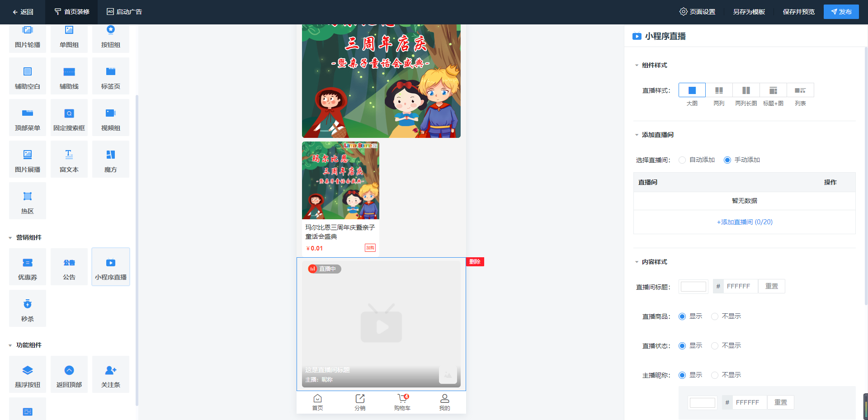Open 我的 in the preview nav
Image resolution: width=868 pixels, height=420 pixels.
tap(445, 402)
